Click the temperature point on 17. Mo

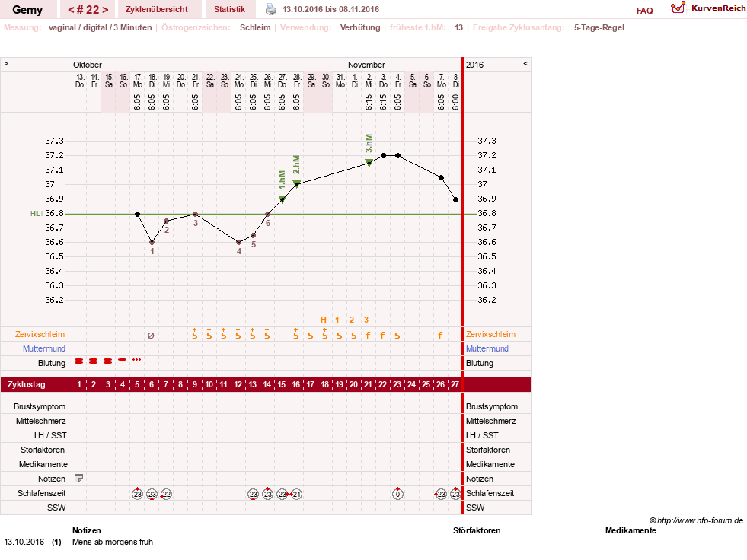coord(137,215)
